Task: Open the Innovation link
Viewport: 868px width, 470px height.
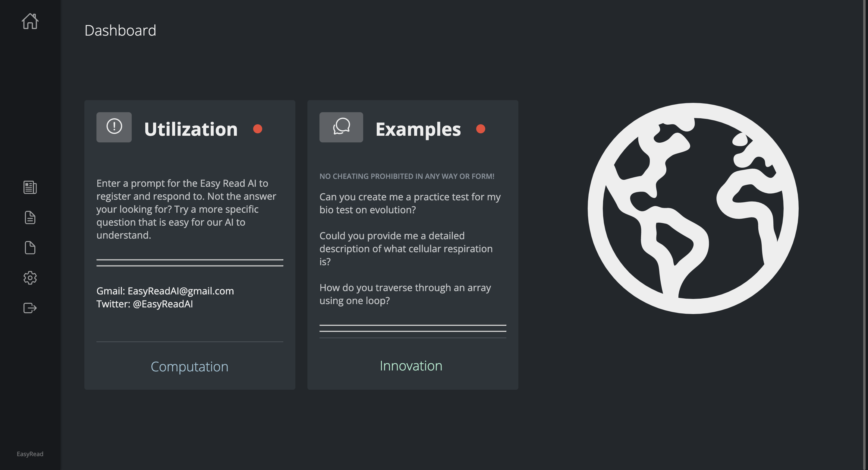Action: (411, 366)
